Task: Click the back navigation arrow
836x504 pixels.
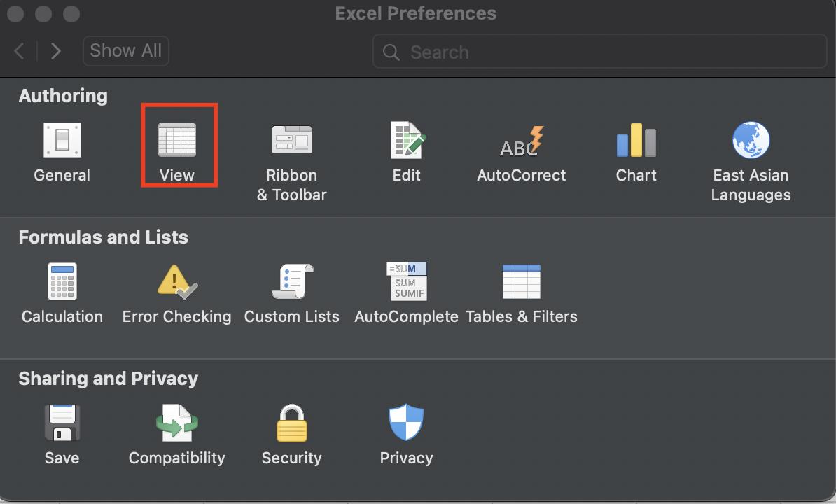Action: pyautogui.click(x=18, y=50)
